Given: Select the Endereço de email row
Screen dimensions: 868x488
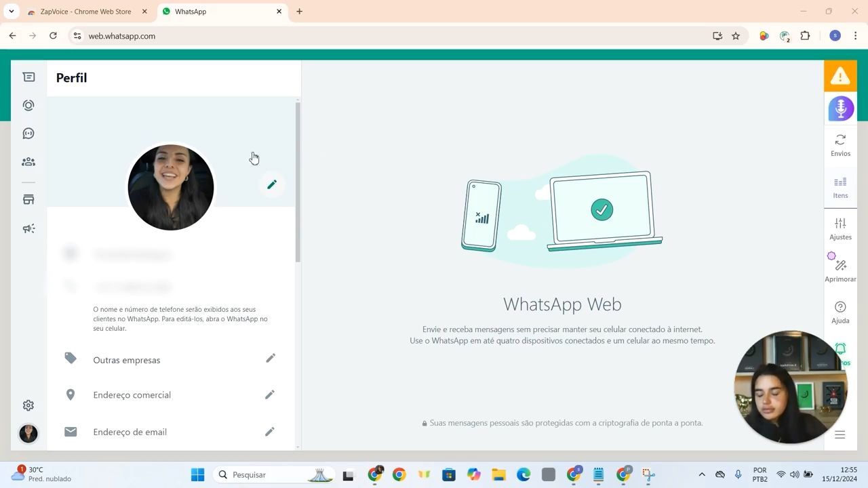Looking at the screenshot, I should (x=171, y=432).
